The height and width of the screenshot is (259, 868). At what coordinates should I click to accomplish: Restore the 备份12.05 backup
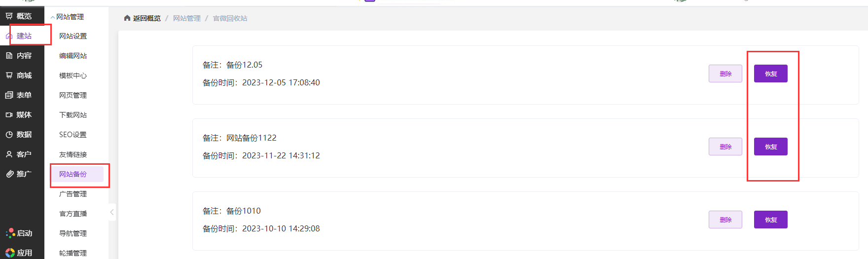click(770, 74)
